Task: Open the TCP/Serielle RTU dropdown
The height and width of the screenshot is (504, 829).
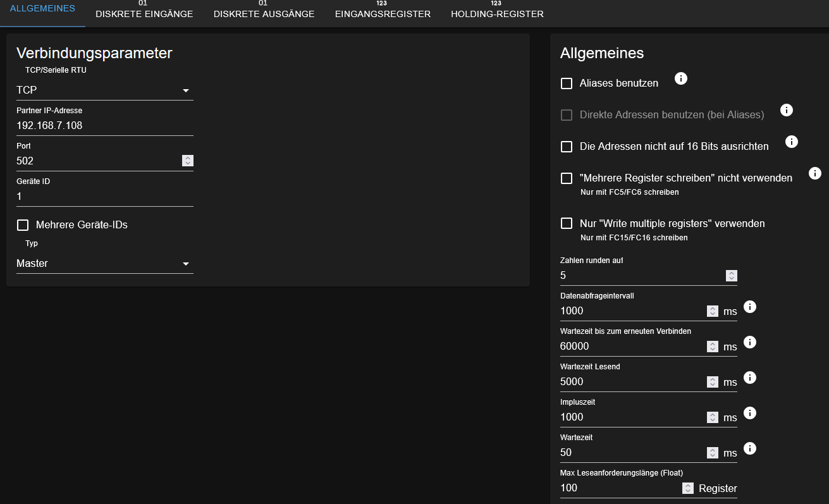Action: coord(104,90)
